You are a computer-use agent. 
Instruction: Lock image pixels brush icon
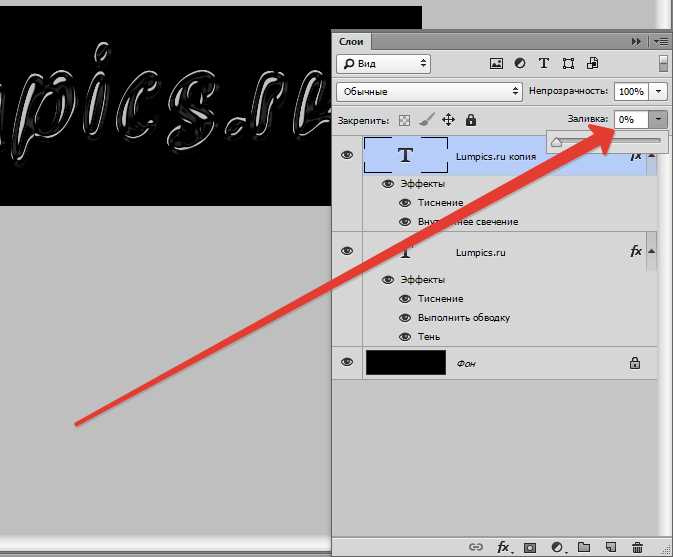[x=426, y=120]
